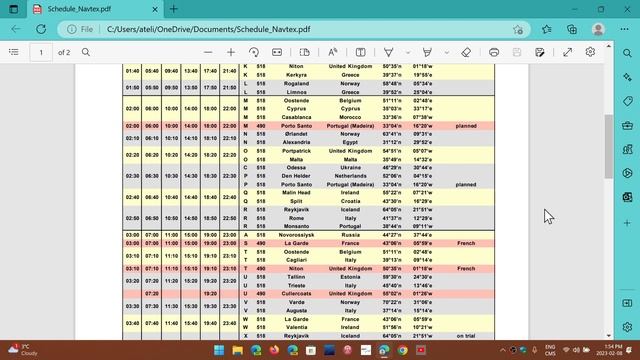Print the PDF document
Image resolution: width=640 pixels, height=360 pixels.
494,52
